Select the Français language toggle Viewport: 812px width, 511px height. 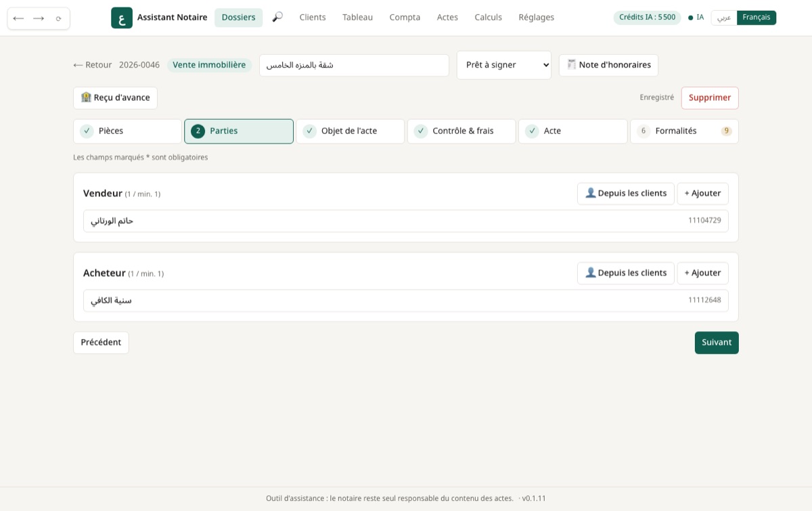pos(757,18)
